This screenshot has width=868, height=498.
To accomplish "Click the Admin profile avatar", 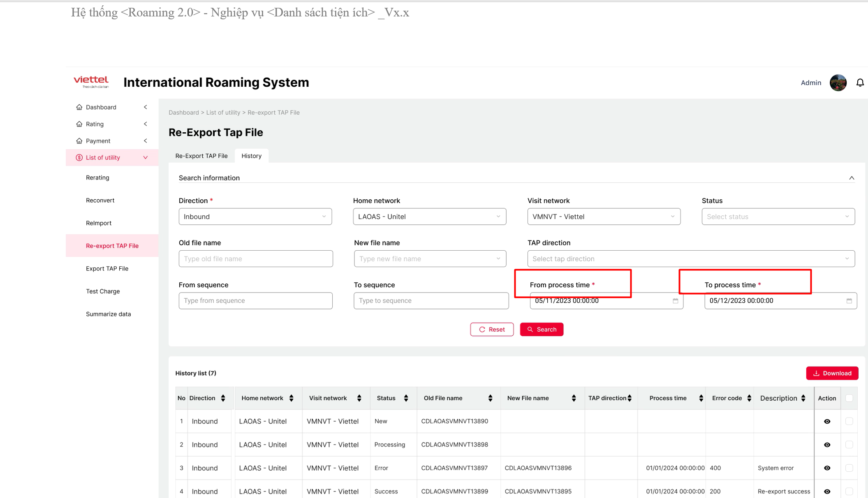I will [838, 83].
